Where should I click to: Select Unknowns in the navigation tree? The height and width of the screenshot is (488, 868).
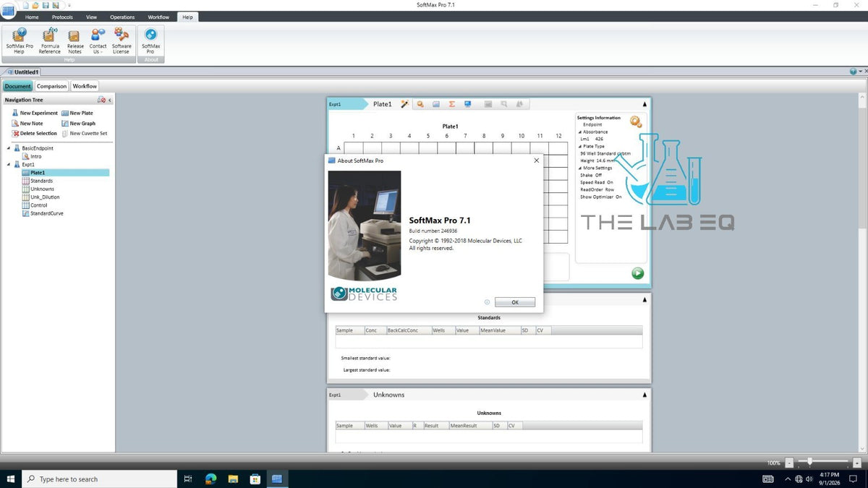tap(38, 189)
